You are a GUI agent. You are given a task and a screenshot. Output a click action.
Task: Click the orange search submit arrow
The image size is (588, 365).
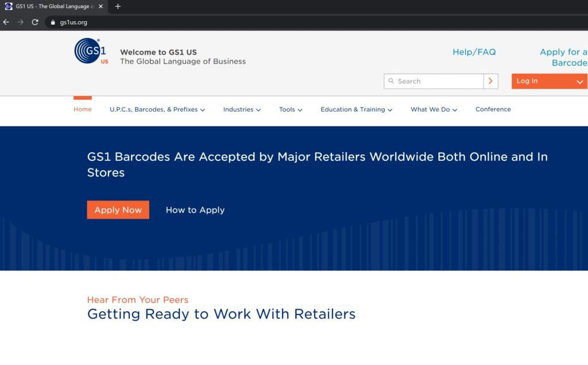point(491,81)
